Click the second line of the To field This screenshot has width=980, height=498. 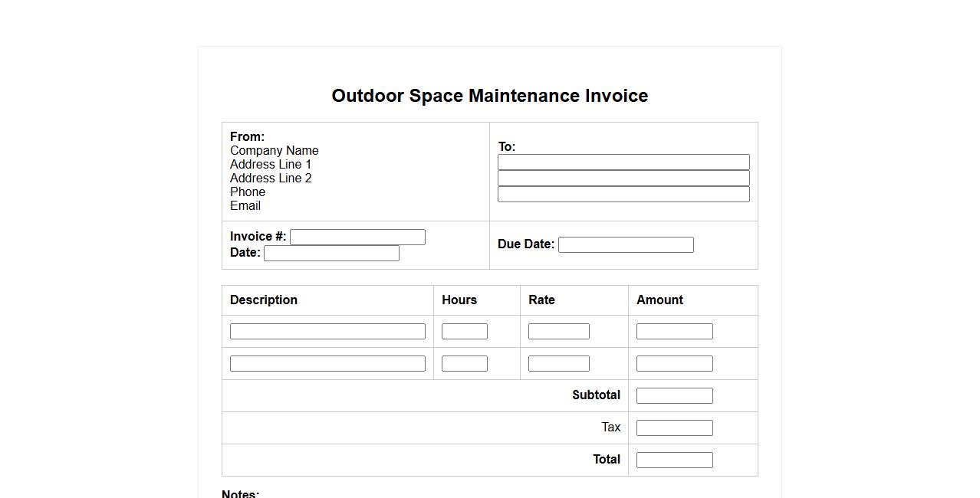coord(623,178)
